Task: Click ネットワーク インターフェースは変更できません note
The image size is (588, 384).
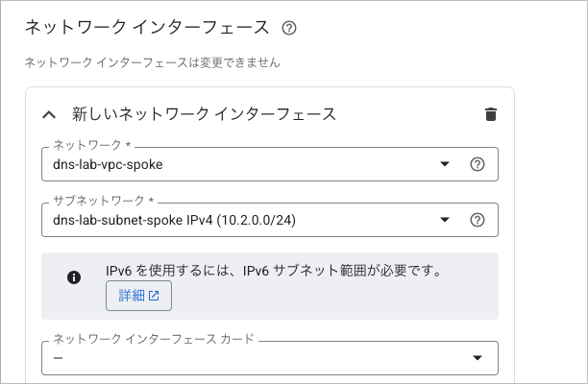Action: [x=152, y=62]
